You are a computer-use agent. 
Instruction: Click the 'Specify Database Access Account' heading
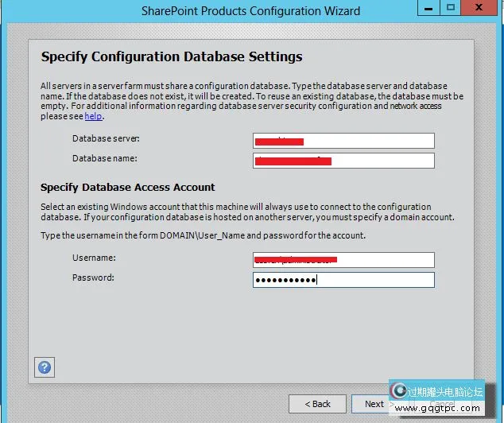(x=128, y=187)
